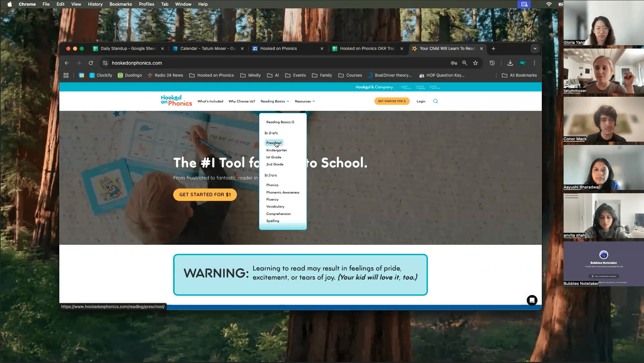
Task: Open the password key icon in the address bar
Action: pos(454,63)
